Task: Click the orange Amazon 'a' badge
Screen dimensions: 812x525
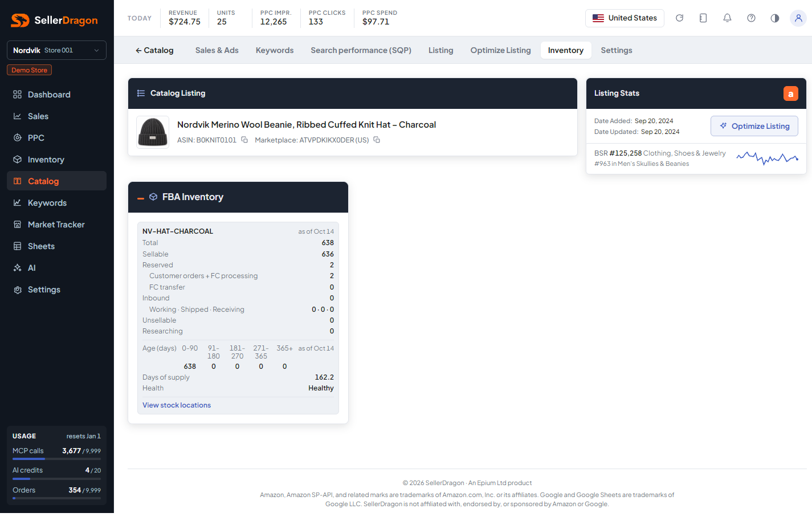Action: (x=790, y=93)
